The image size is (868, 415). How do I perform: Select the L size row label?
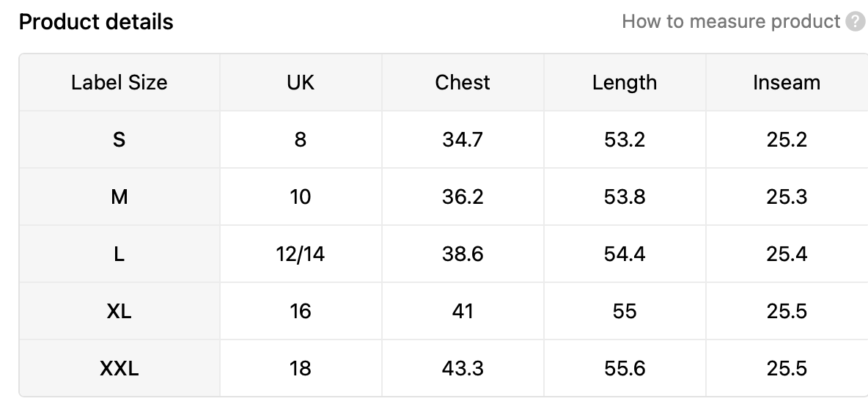point(119,254)
